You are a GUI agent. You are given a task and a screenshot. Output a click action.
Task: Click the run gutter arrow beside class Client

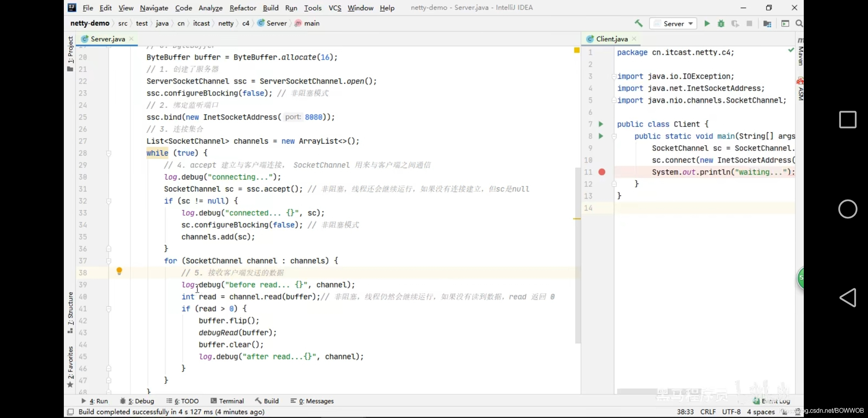click(601, 124)
